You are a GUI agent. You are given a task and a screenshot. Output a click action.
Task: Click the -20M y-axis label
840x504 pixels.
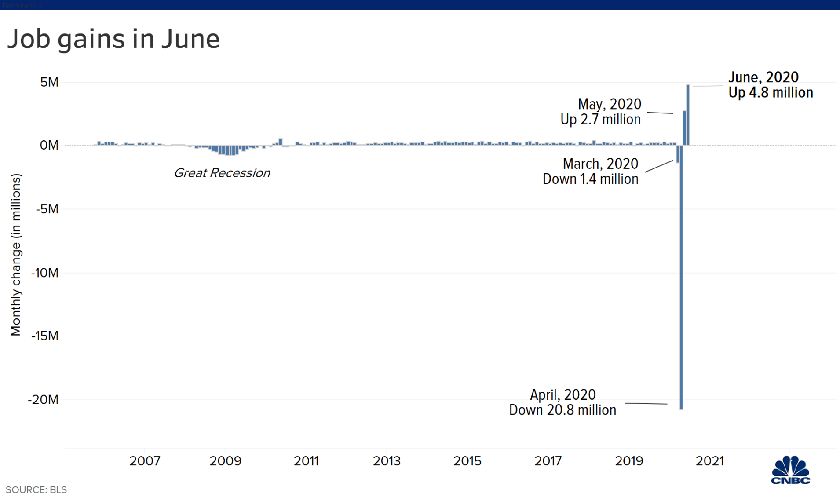click(x=43, y=400)
